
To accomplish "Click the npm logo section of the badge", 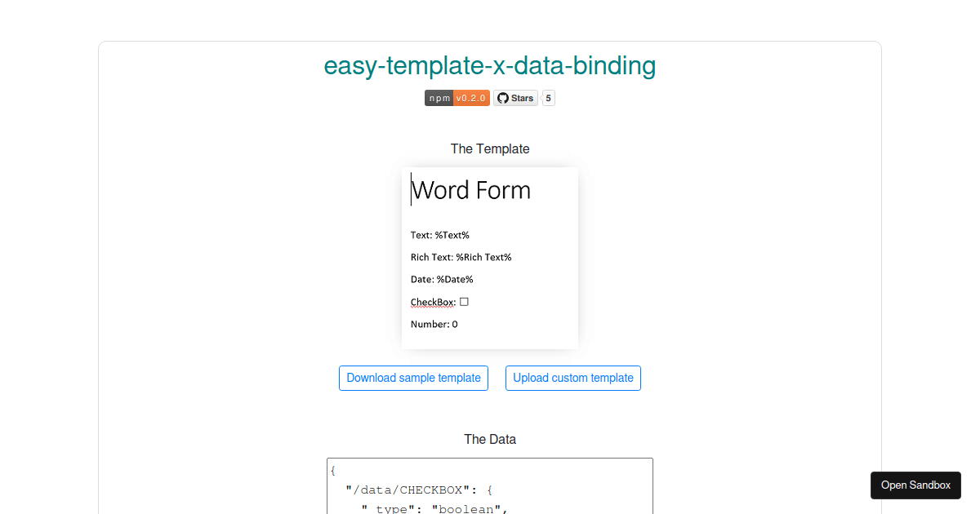I will click(438, 98).
